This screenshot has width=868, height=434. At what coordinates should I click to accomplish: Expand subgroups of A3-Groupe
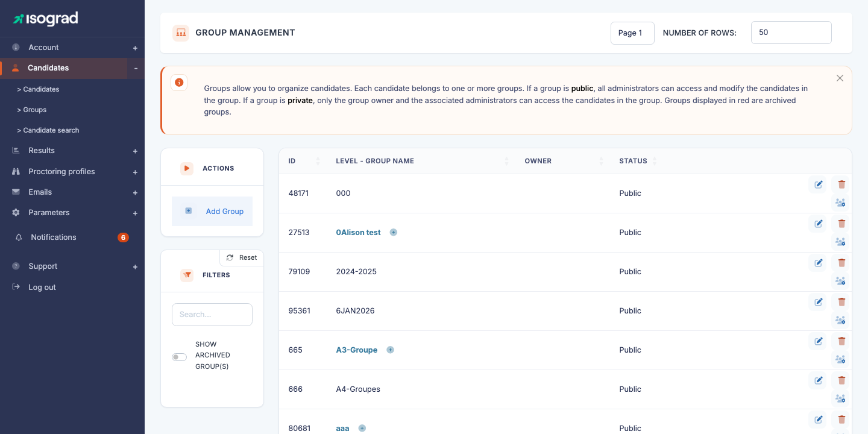point(390,350)
